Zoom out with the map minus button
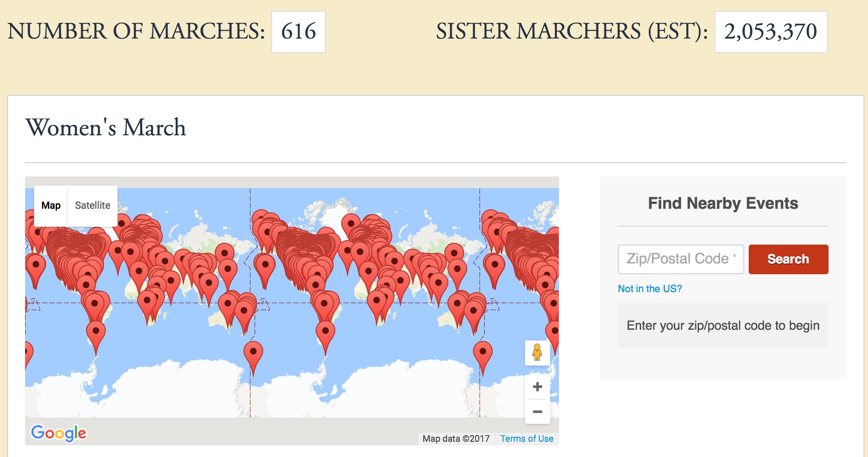The width and height of the screenshot is (868, 457). (537, 411)
